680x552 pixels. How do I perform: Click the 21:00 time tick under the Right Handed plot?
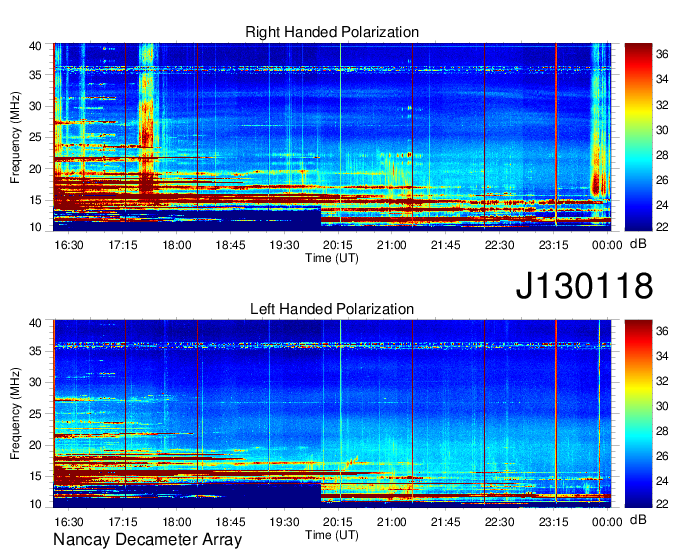[x=392, y=245]
